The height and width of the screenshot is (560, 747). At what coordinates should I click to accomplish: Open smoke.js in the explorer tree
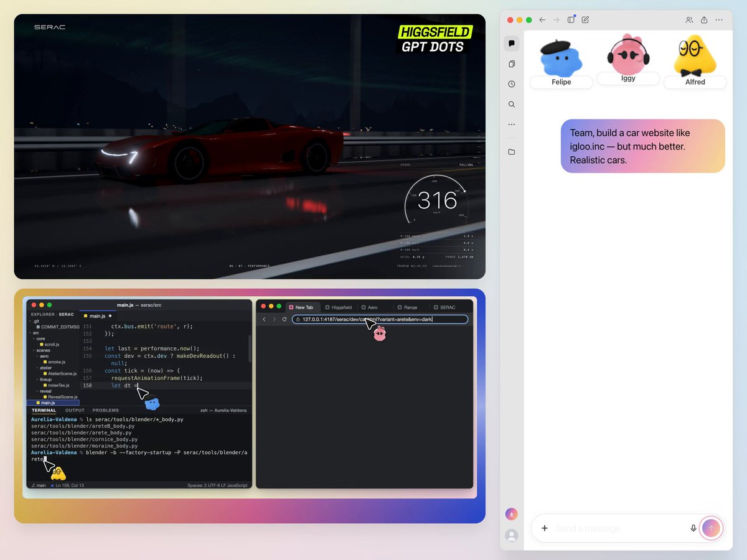[54, 362]
